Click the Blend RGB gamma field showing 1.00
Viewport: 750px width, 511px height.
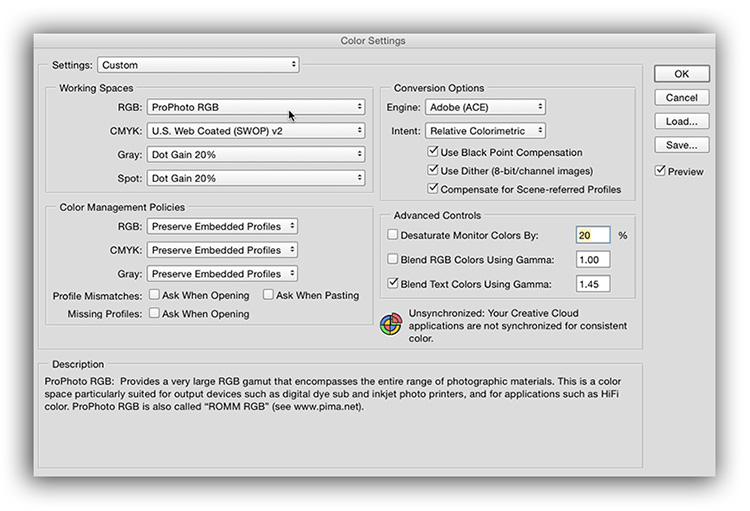(593, 259)
